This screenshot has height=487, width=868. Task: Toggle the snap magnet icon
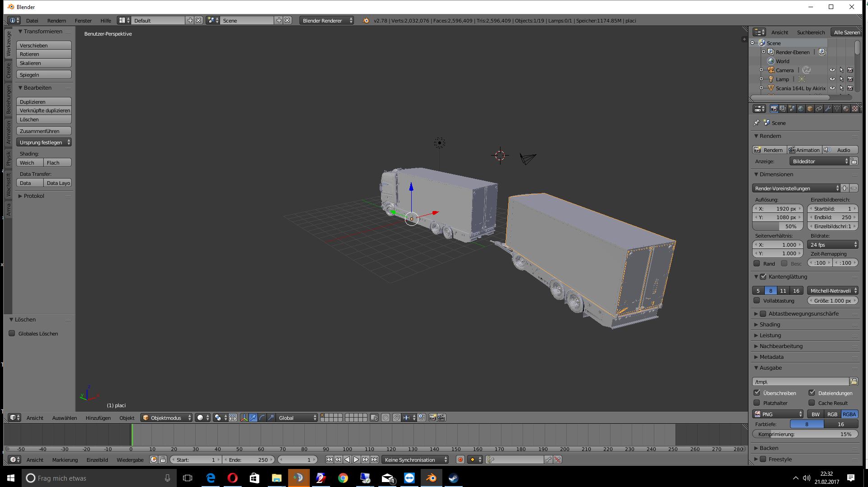[396, 418]
